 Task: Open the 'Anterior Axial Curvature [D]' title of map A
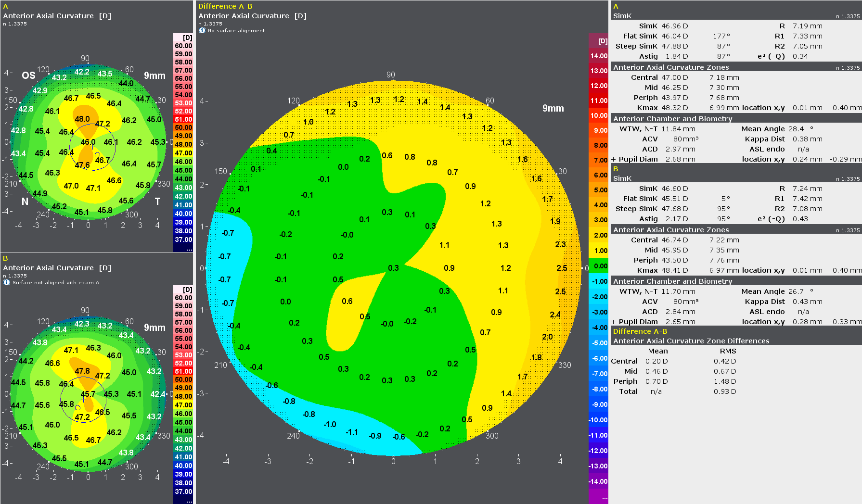[57, 16]
